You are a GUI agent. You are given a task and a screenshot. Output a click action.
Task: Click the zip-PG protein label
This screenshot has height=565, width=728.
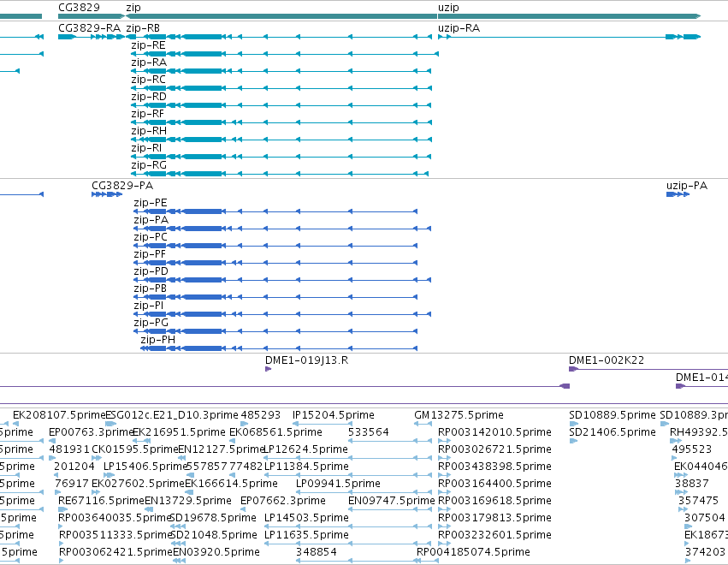pyautogui.click(x=151, y=323)
